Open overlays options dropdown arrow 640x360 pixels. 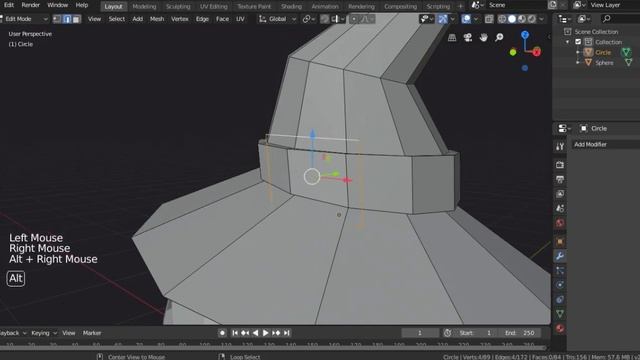coord(476,19)
